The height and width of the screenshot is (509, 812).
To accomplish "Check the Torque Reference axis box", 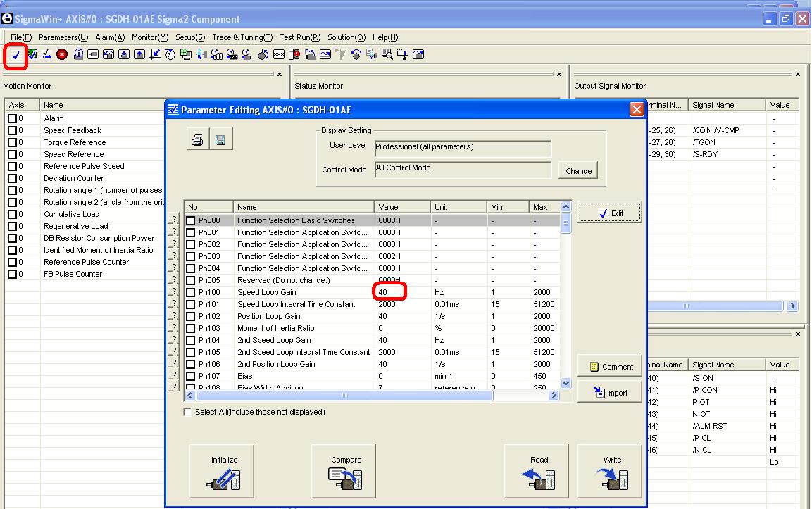I will pos(12,142).
